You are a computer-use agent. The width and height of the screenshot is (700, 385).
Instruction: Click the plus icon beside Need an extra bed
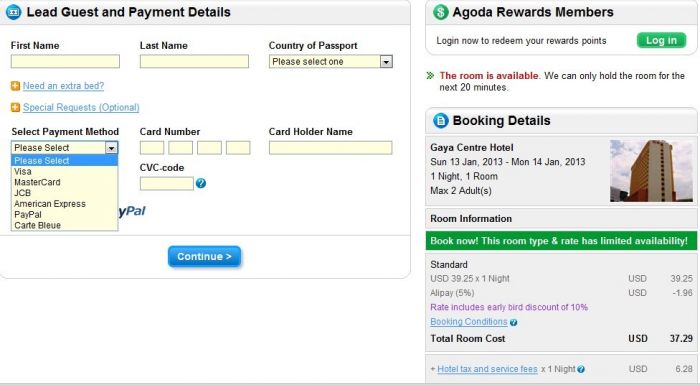click(15, 86)
